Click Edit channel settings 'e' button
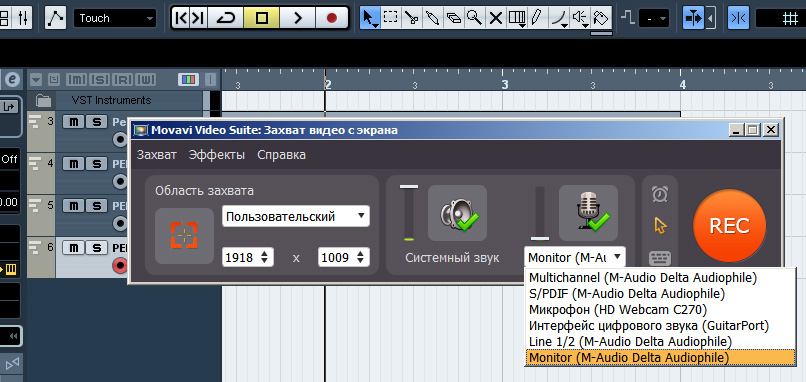The height and width of the screenshot is (382, 806). point(13,79)
